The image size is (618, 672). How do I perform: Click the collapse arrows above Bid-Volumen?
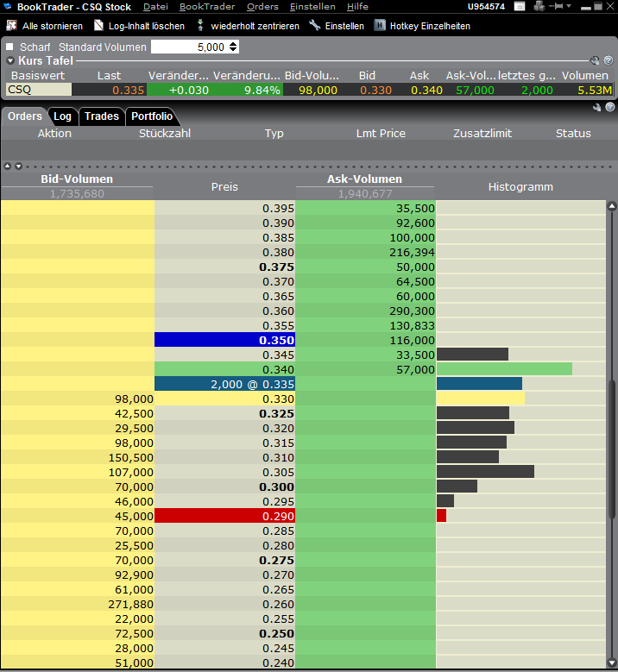(x=11, y=166)
